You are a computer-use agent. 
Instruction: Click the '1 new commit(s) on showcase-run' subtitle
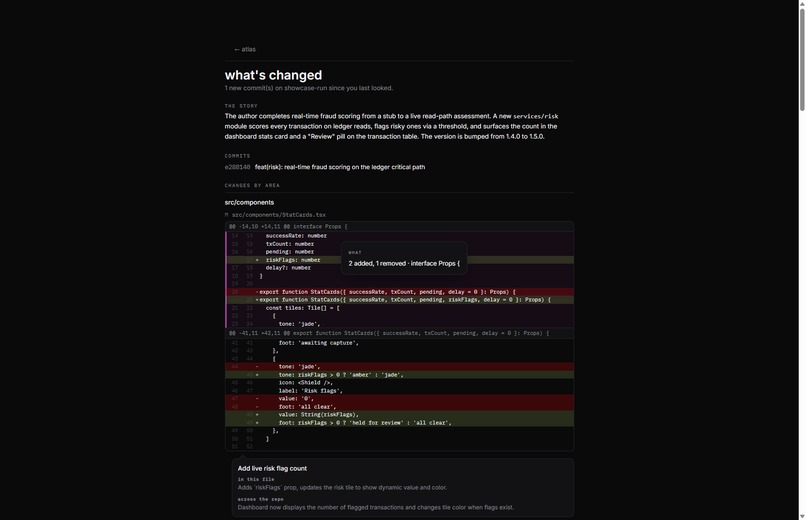click(308, 88)
